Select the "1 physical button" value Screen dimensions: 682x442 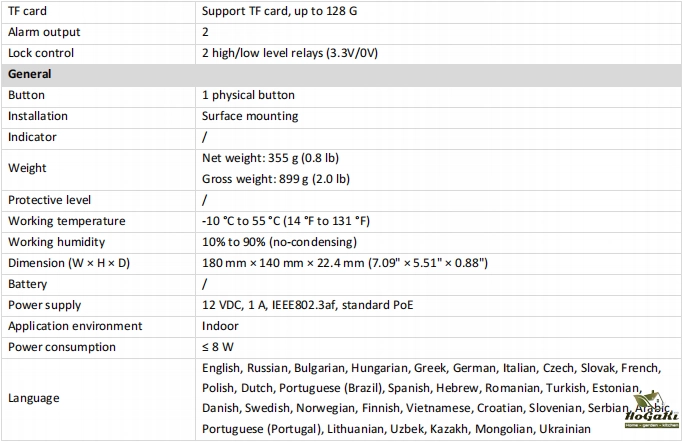[x=248, y=95]
